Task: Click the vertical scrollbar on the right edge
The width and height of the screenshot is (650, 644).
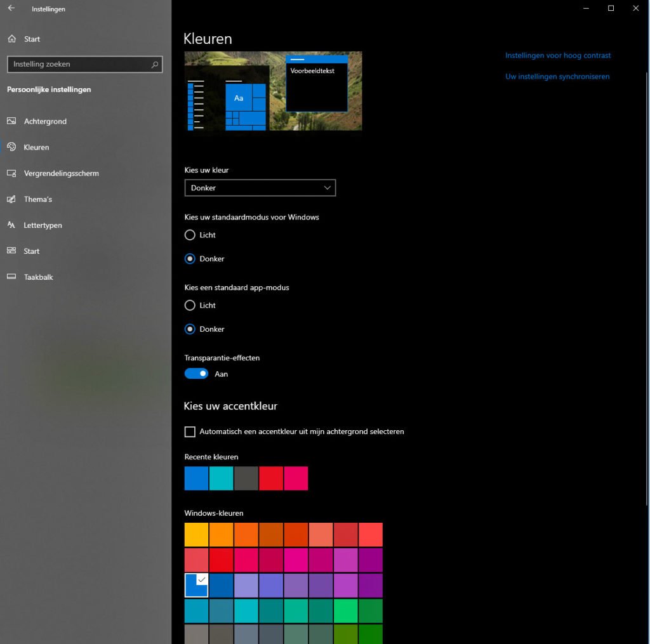Action: tap(647, 290)
